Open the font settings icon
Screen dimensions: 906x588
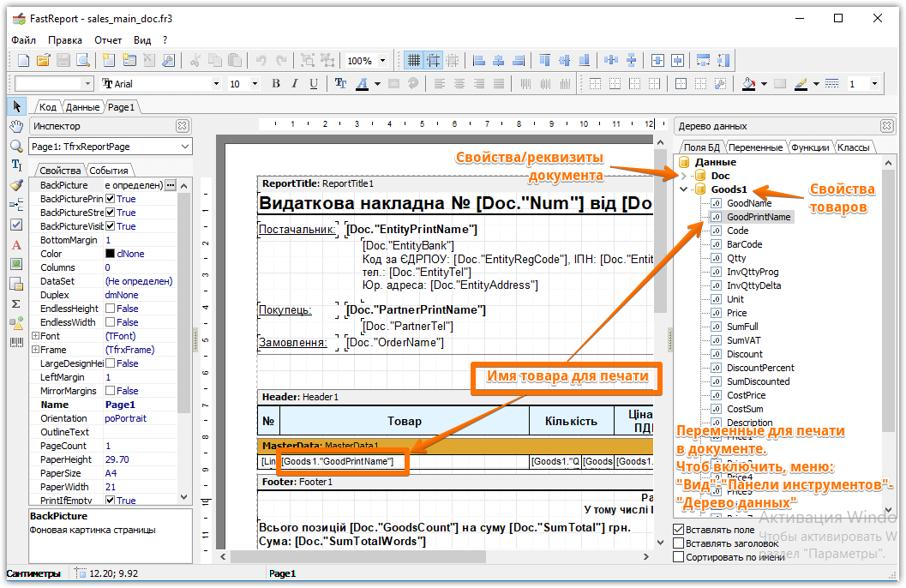tap(340, 84)
